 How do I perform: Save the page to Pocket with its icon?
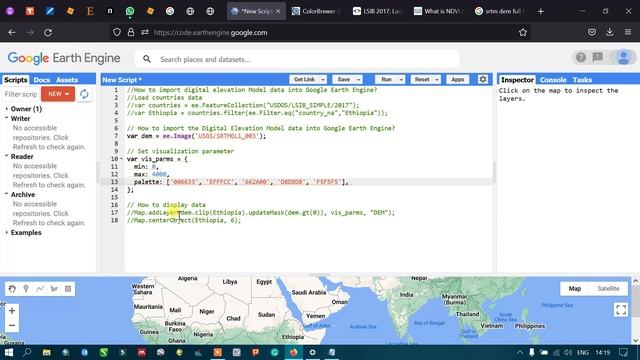[x=592, y=32]
